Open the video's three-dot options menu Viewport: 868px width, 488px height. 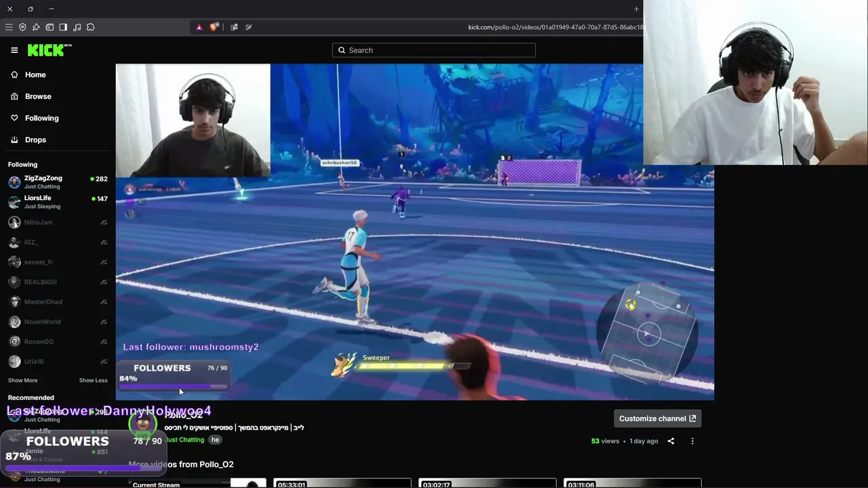[692, 441]
